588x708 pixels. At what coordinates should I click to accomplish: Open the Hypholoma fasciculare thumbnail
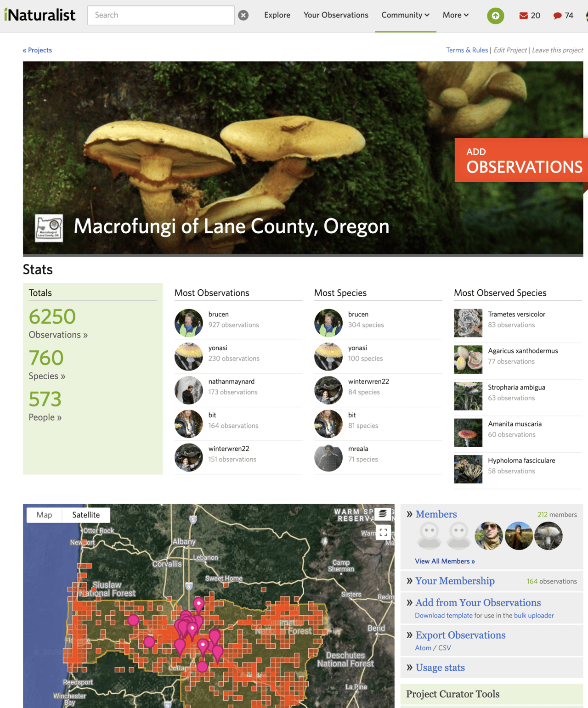tap(468, 469)
